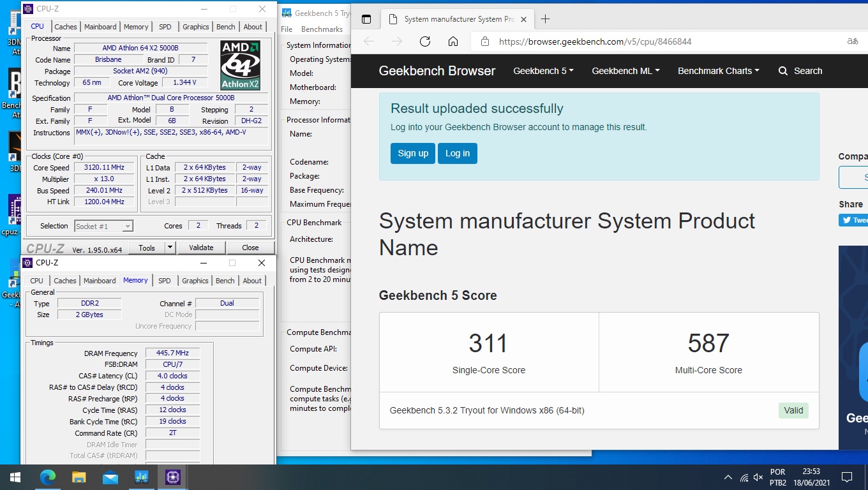Go back in the browser
The height and width of the screenshot is (490, 868).
[x=369, y=41]
